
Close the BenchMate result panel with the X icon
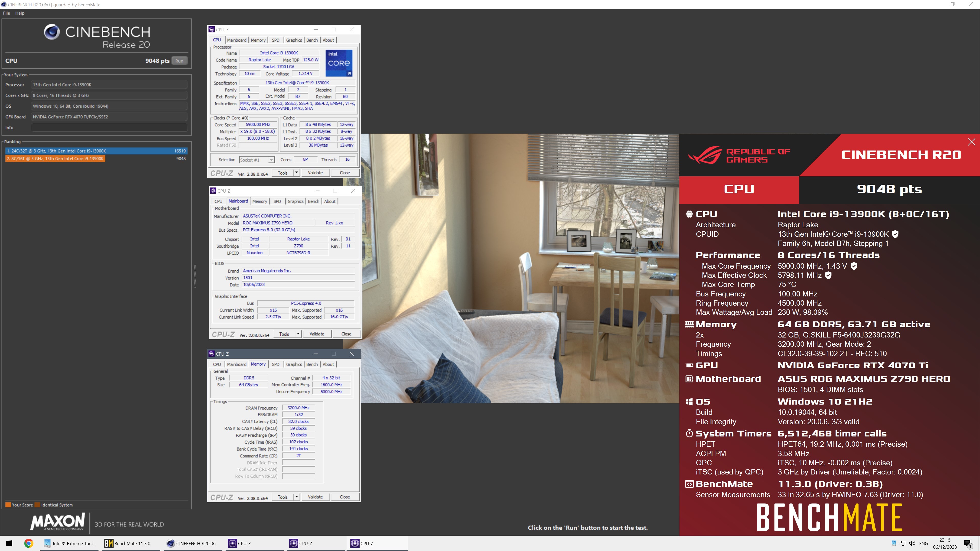[971, 142]
